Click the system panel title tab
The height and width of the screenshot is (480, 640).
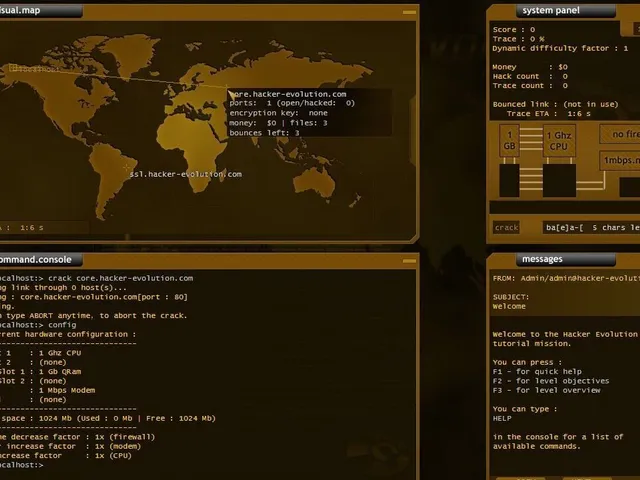coord(566,11)
